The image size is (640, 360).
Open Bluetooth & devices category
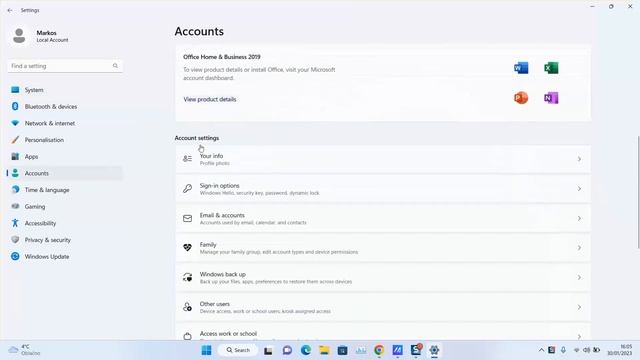65,107
